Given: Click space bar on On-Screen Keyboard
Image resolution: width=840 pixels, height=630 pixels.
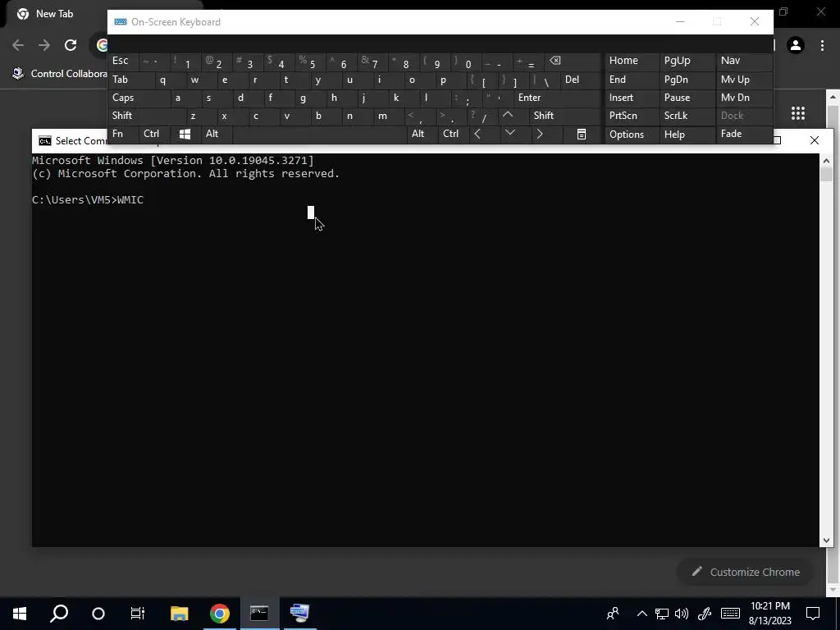Looking at the screenshot, I should [320, 134].
